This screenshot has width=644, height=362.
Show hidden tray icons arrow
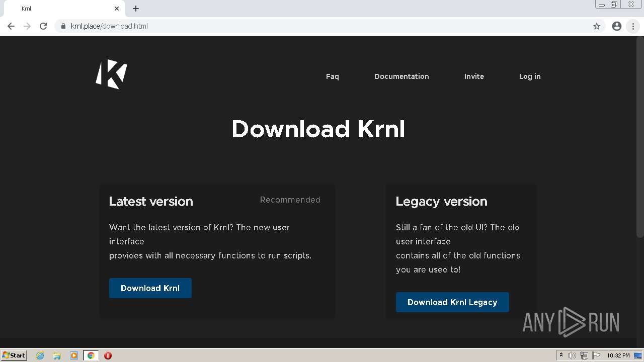pyautogui.click(x=561, y=355)
